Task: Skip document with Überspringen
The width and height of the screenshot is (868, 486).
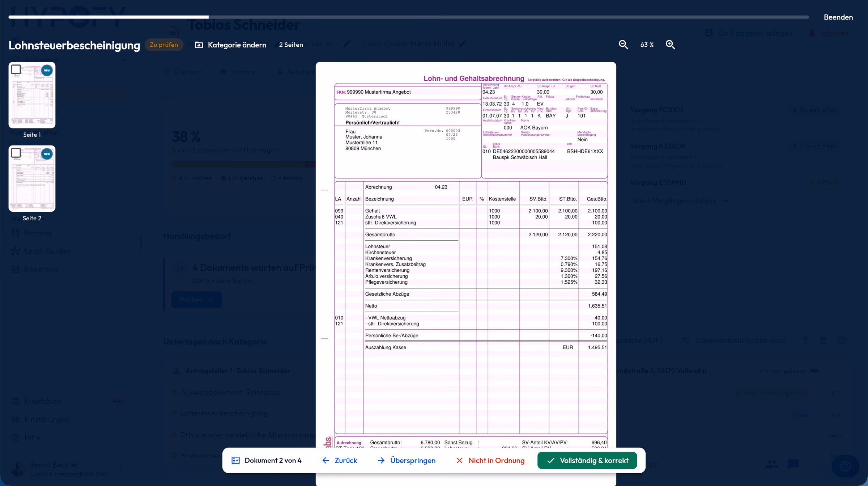Action: 406,460
